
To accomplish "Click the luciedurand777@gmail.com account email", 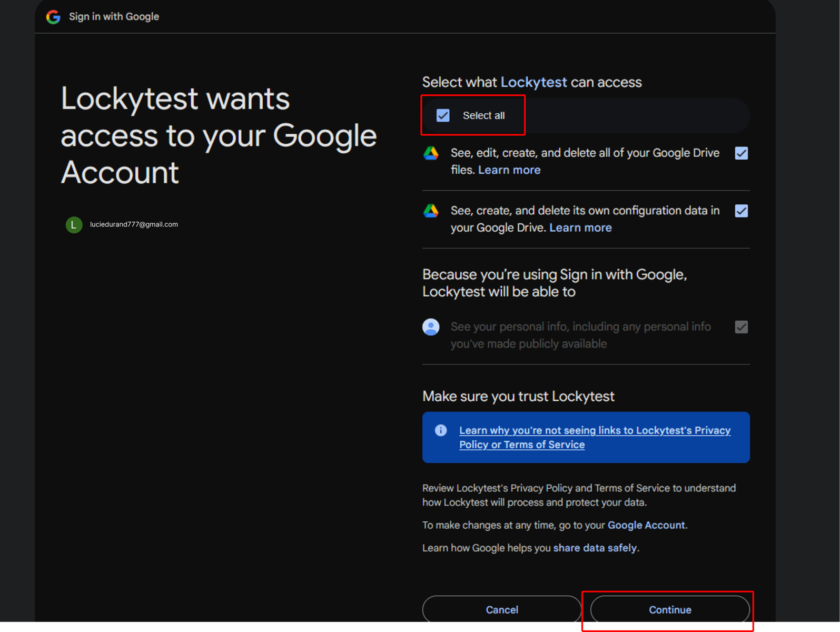I will (x=134, y=224).
